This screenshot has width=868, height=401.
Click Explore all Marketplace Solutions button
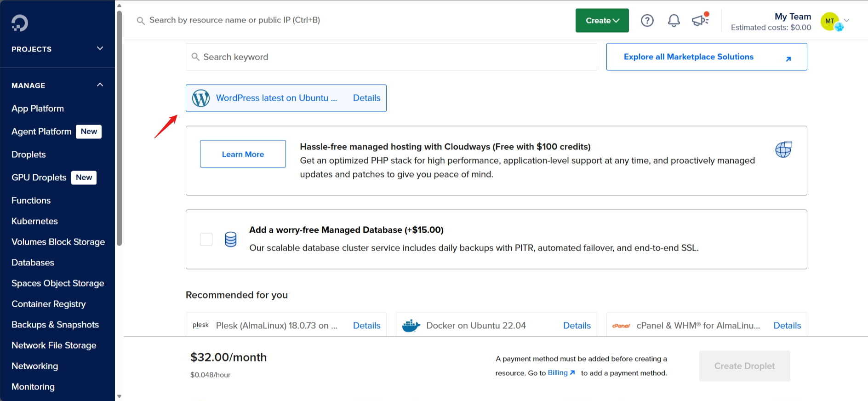pyautogui.click(x=707, y=57)
